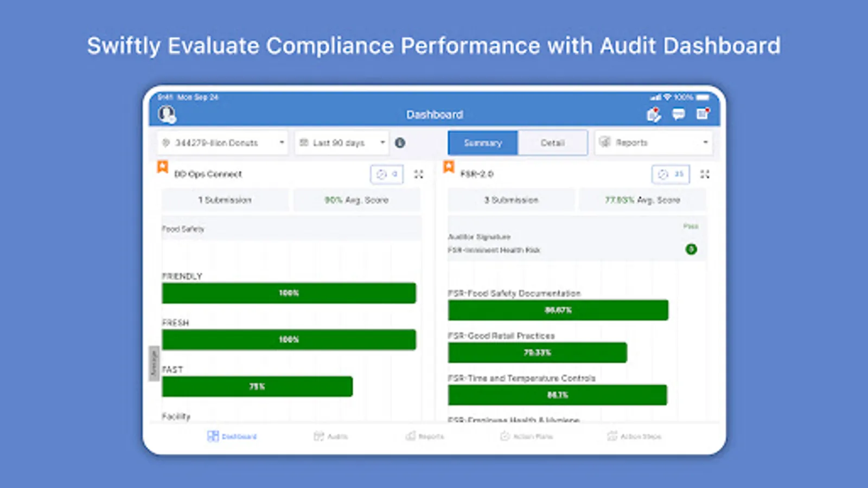This screenshot has width=868, height=488.
Task: Open the notes icon with red badge
Action: pyautogui.click(x=703, y=114)
